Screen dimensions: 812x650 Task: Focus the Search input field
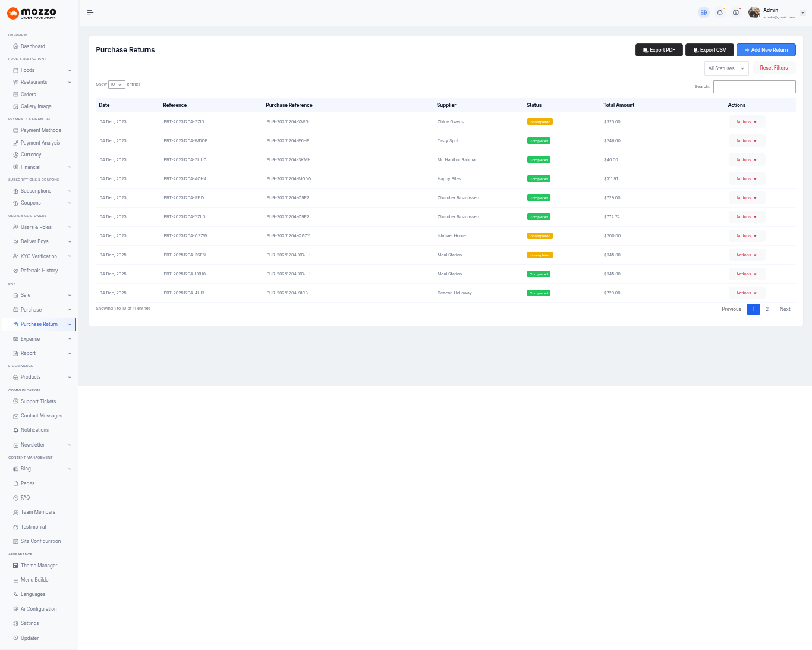pos(754,87)
